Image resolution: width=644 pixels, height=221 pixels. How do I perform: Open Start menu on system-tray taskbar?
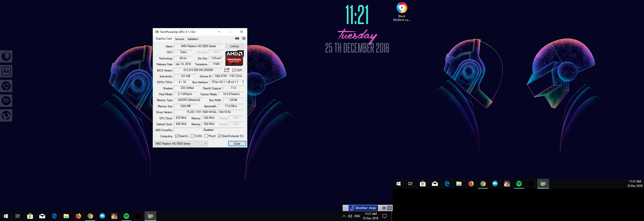coord(6,216)
